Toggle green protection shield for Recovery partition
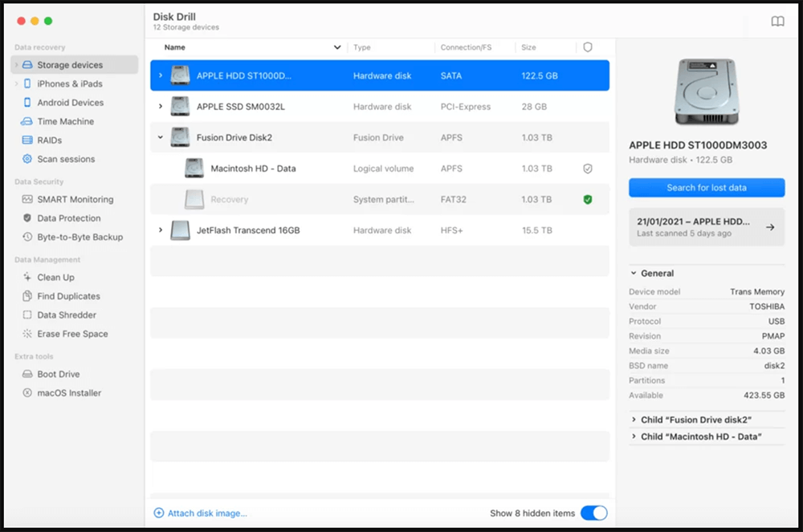The image size is (803, 532). coord(588,200)
